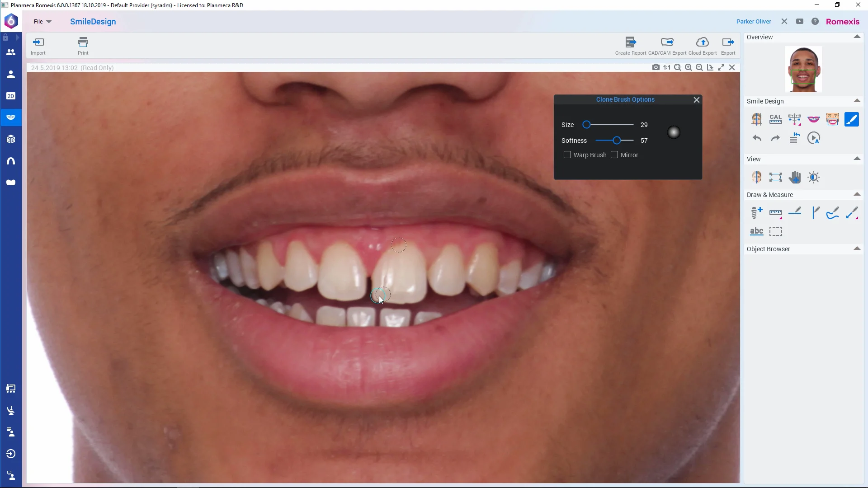Collapse the Draw & Measure section
The height and width of the screenshot is (488, 868).
[857, 194]
